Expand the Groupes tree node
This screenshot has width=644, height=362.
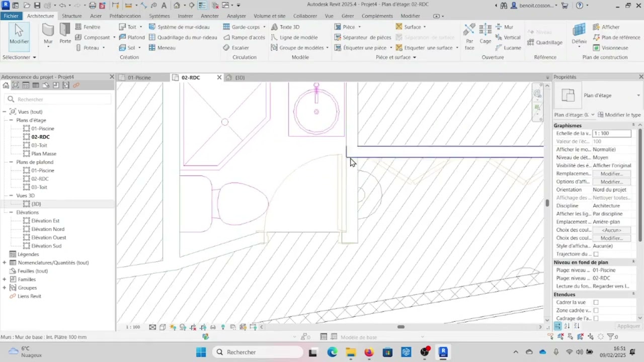(x=5, y=288)
